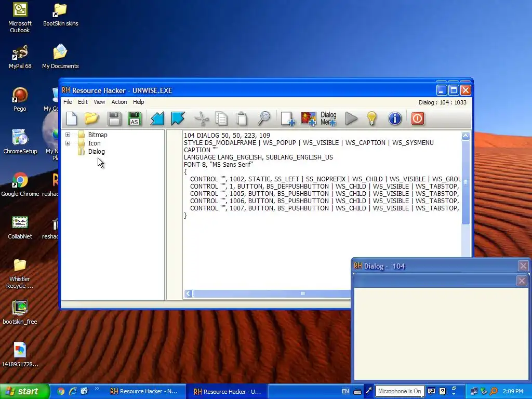
Task: Select the CollabNet desktop icon
Action: pos(20,228)
